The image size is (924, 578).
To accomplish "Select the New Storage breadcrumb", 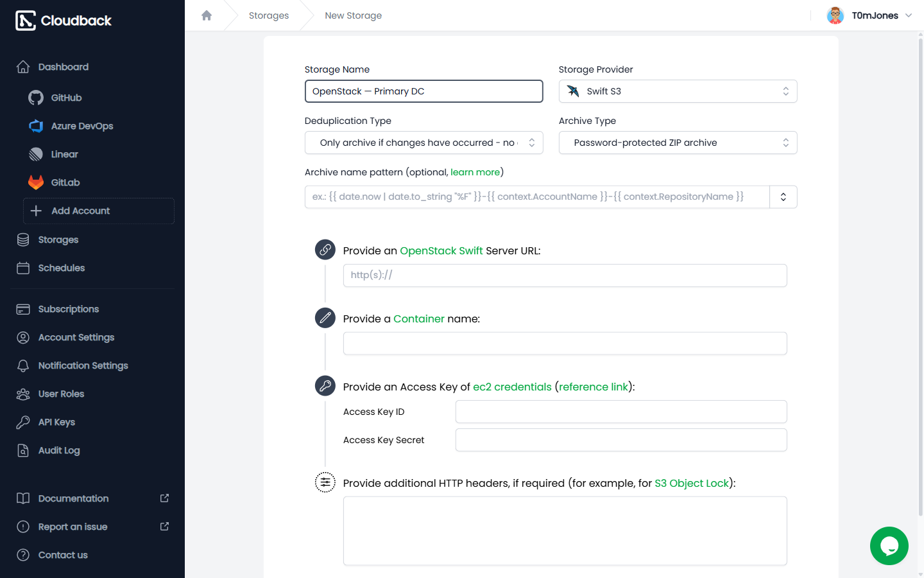I will [x=354, y=15].
